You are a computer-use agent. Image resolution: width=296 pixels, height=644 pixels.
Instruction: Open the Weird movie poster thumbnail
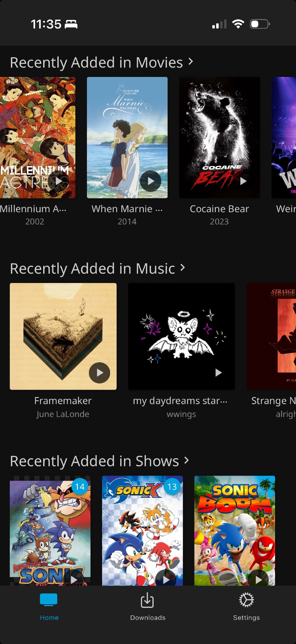click(284, 137)
